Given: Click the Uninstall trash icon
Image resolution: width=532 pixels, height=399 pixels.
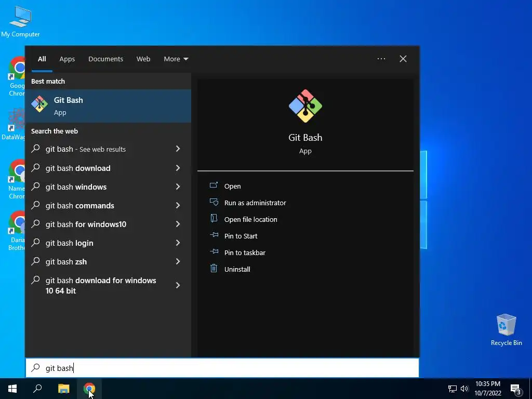Looking at the screenshot, I should (214, 269).
